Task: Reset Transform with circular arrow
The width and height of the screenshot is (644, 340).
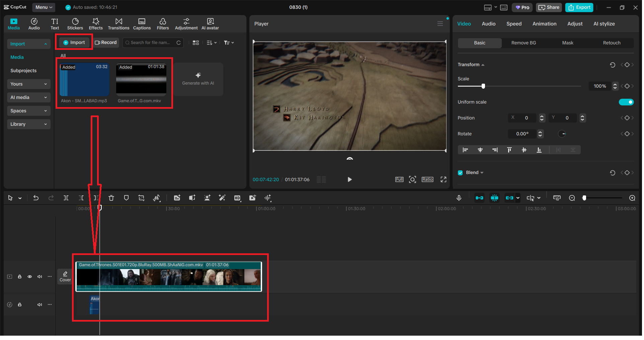Action: click(613, 65)
